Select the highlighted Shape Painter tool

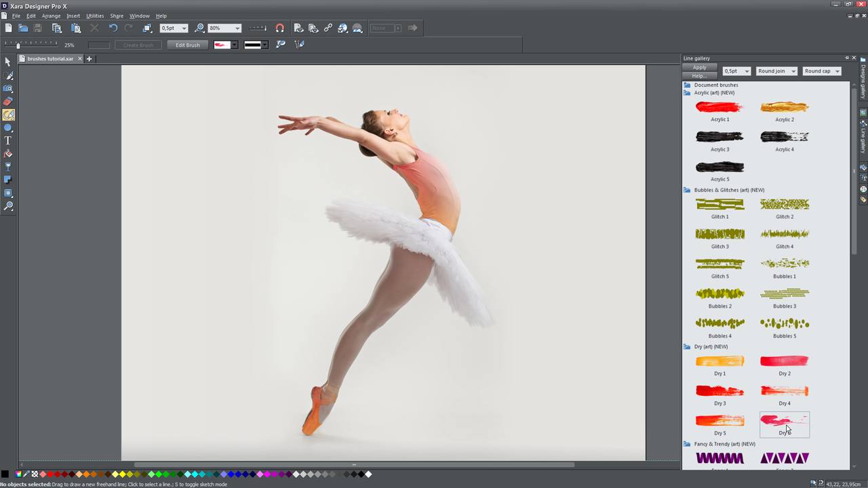(x=8, y=115)
